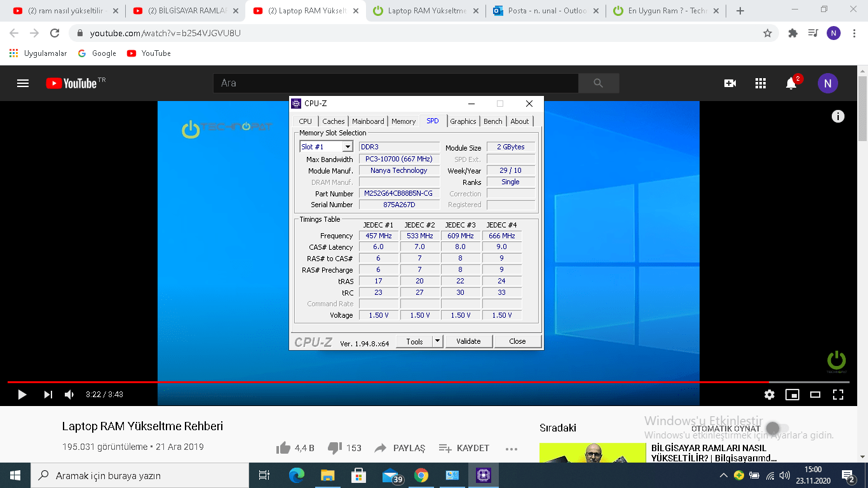868x488 pixels.
Task: Play the video
Action: click(x=22, y=395)
